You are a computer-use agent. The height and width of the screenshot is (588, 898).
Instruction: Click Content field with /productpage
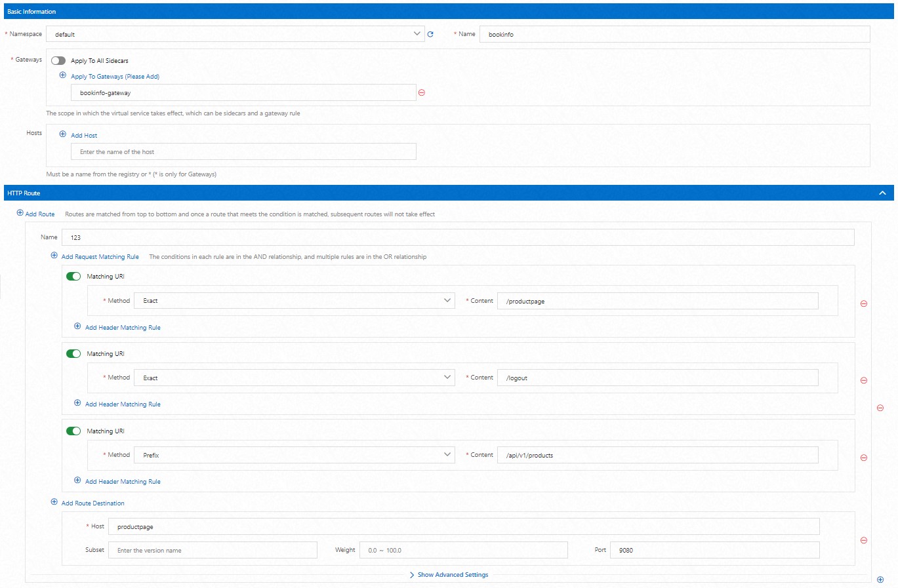(x=658, y=301)
